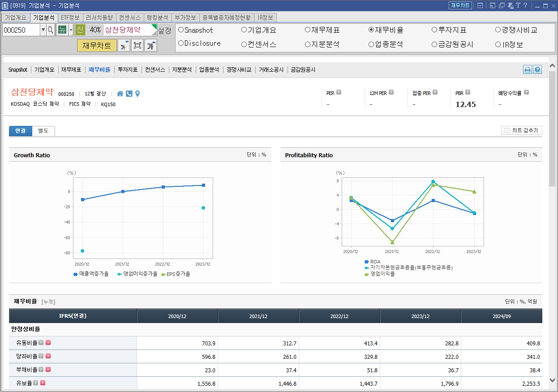558x392 pixels.
Task: Expand the 유보율 row with red plus
Action: 43,383
